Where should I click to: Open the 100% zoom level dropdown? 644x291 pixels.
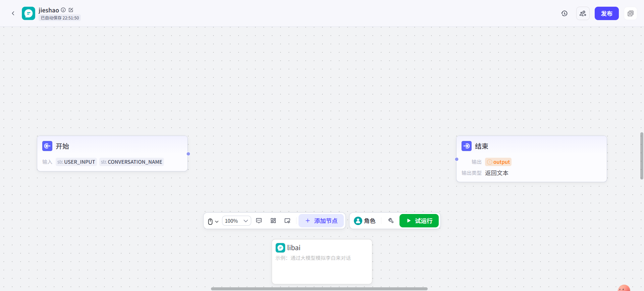(x=236, y=221)
